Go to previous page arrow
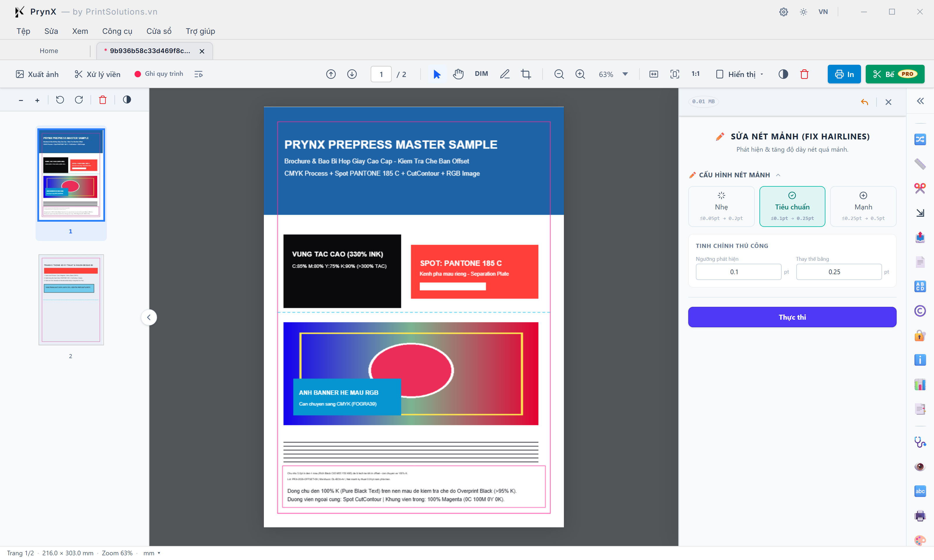The image size is (934, 560). pyautogui.click(x=331, y=74)
